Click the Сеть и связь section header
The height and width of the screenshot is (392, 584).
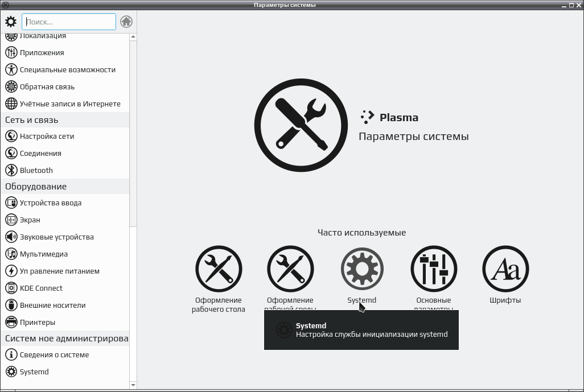pyautogui.click(x=65, y=120)
